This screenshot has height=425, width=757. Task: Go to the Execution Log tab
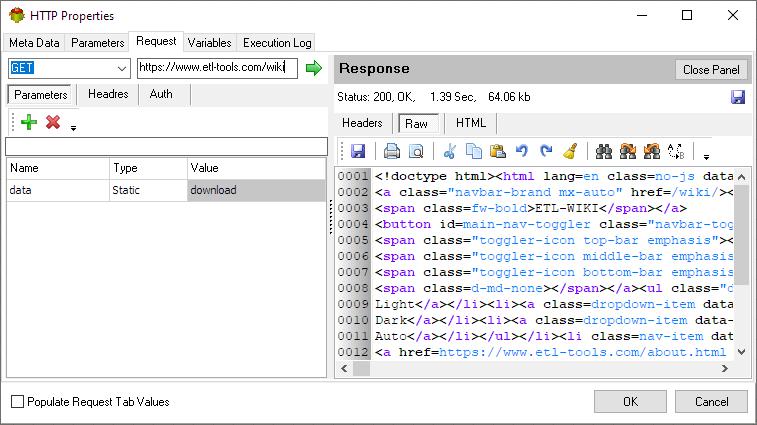point(277,43)
